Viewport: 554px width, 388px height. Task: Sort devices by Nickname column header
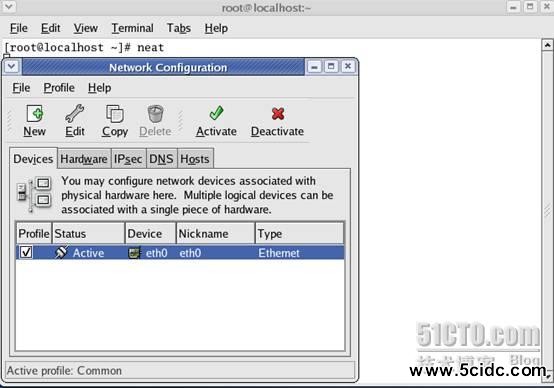point(216,234)
